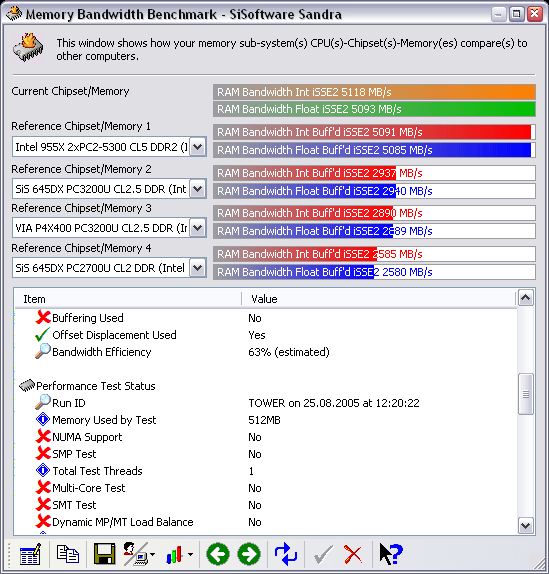
Task: Click the Item column header
Action: [x=128, y=299]
